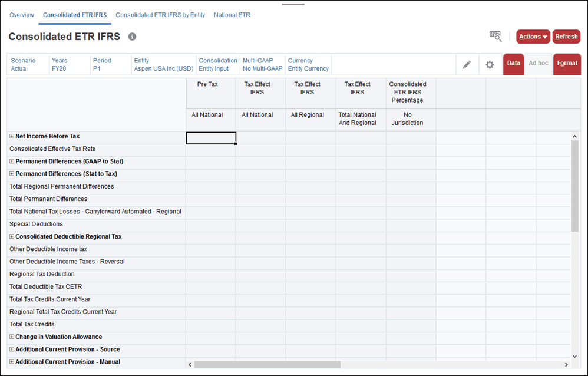Enable the Ad hoc mode
The width and height of the screenshot is (588, 376).
(539, 64)
